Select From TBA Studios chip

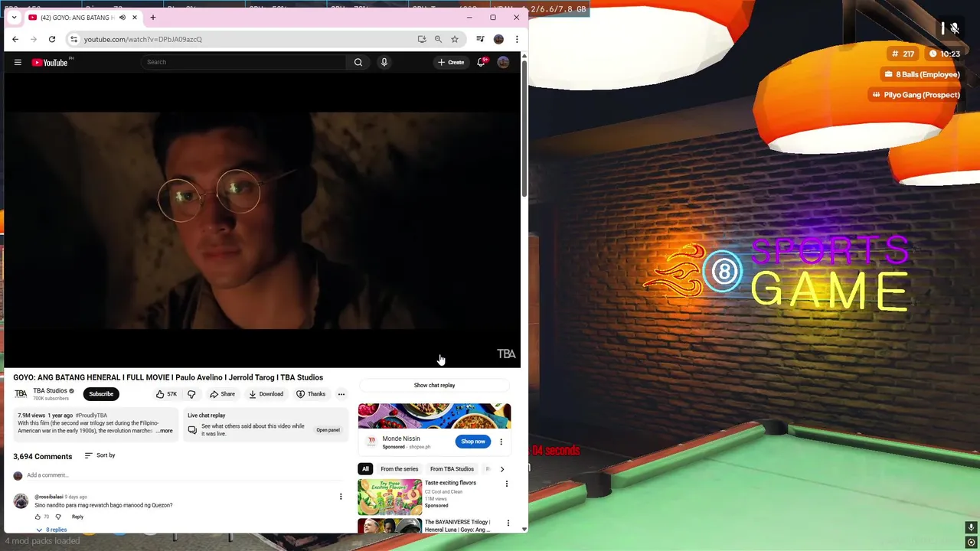click(452, 469)
